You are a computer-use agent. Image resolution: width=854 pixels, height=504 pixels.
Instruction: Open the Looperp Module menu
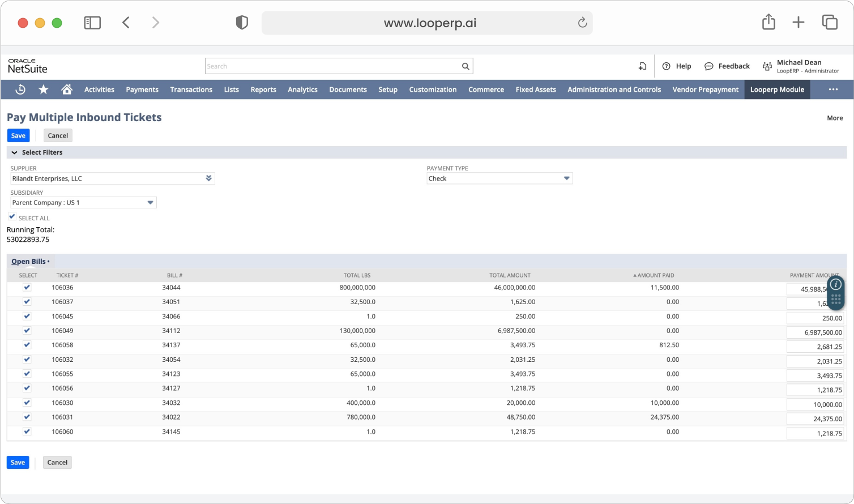click(x=777, y=89)
